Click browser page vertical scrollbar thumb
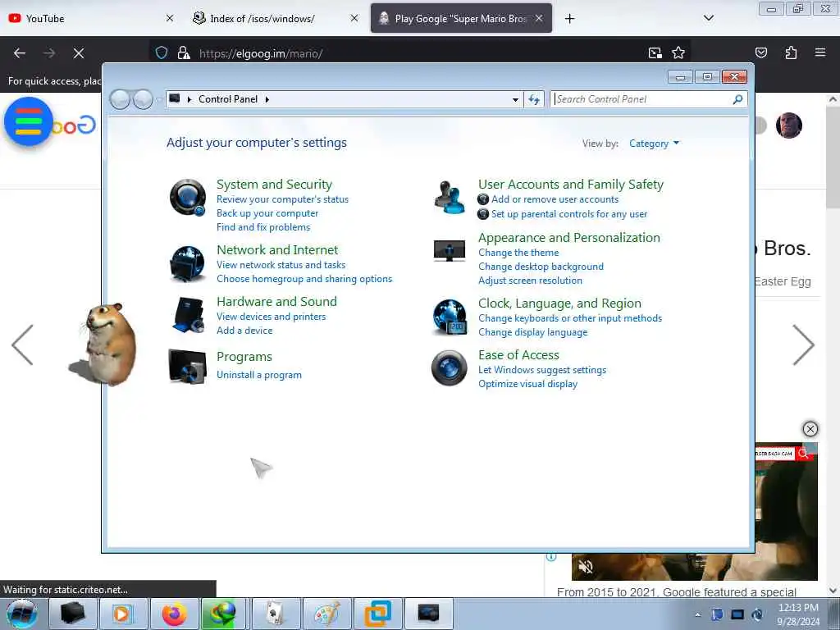The image size is (840, 630). point(832,158)
